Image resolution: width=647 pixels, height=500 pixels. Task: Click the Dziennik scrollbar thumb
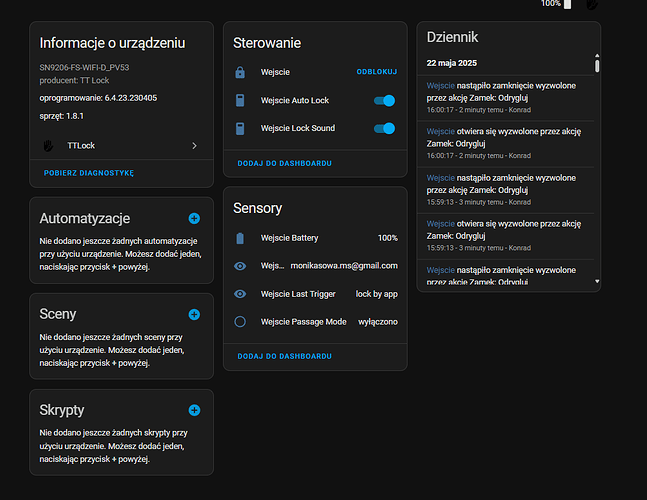[597, 66]
